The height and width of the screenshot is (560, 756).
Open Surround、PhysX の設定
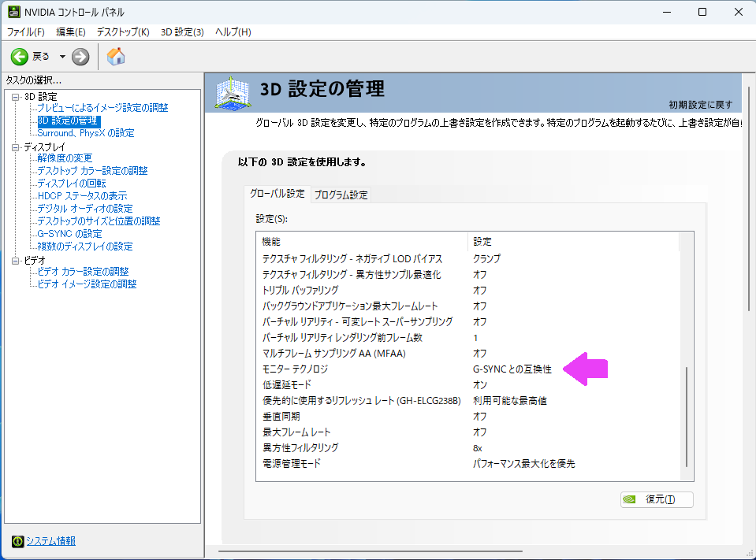[86, 133]
